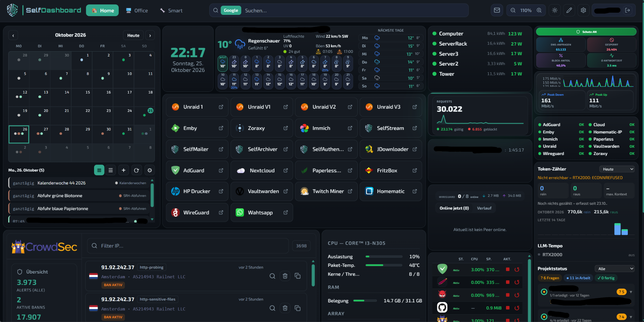The image size is (644, 322).
Task: Refresh the calendar
Action: (136, 170)
